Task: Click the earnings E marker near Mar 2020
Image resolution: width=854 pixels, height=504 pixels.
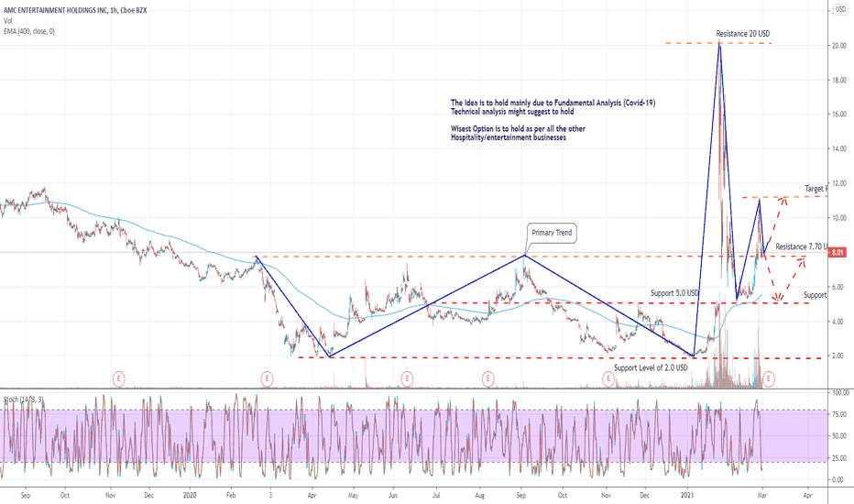Action: [x=267, y=378]
